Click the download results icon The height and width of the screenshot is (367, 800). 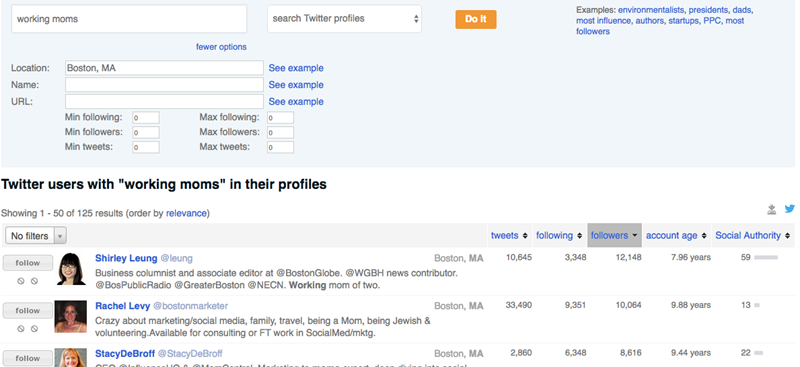click(772, 209)
